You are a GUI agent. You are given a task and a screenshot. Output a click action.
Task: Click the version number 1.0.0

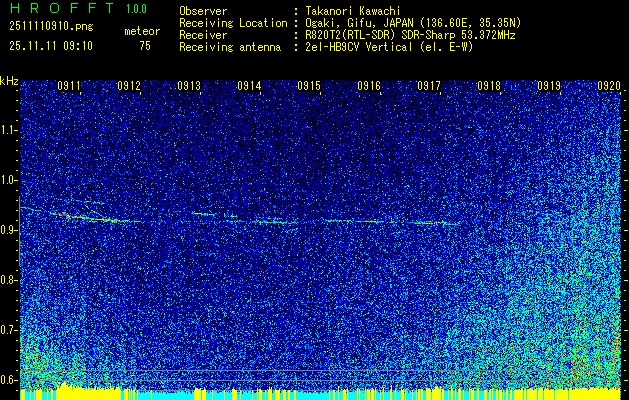[x=136, y=9]
